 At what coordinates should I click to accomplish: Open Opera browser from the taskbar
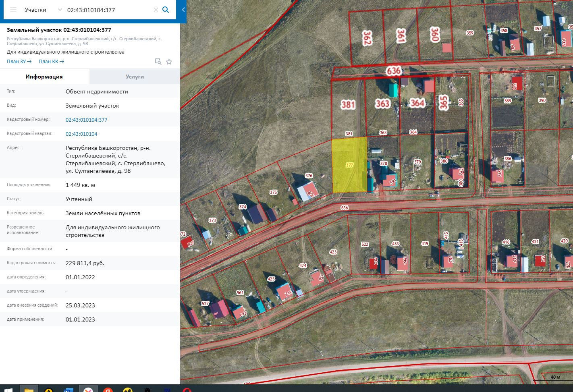(x=187, y=389)
